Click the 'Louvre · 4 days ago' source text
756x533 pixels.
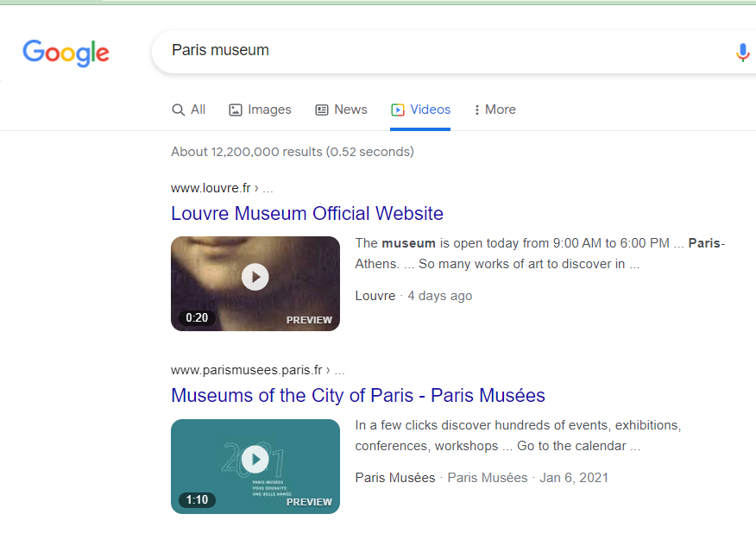pos(413,296)
